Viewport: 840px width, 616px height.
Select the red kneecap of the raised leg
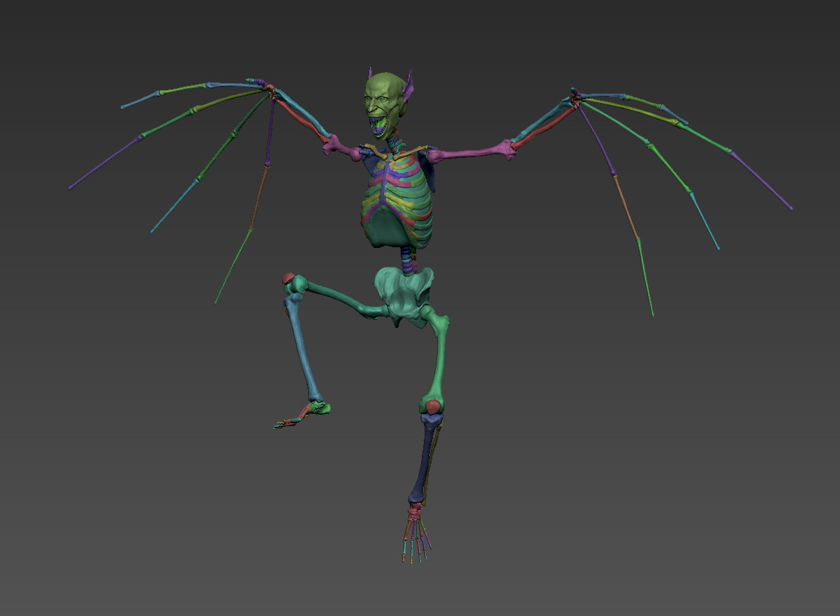point(288,278)
